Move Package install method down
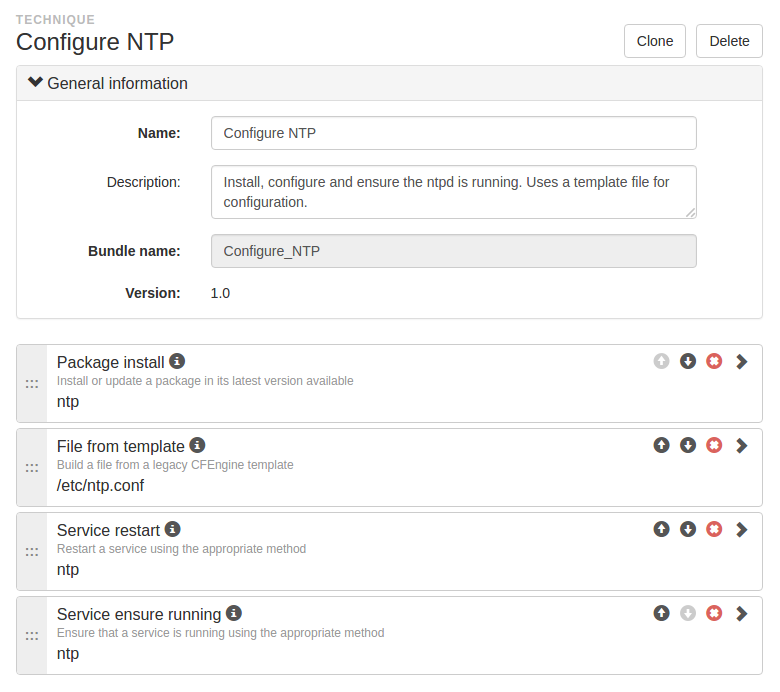The width and height of the screenshot is (780, 692). click(x=688, y=361)
